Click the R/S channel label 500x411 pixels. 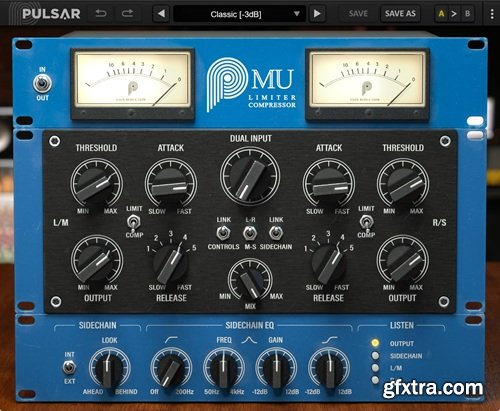[x=439, y=222]
